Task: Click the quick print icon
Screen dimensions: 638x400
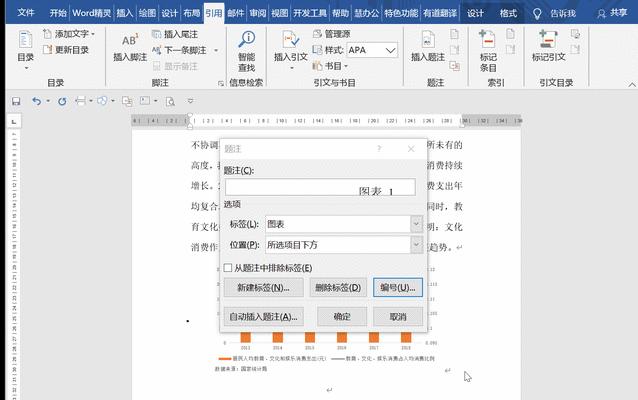Action: [81, 101]
